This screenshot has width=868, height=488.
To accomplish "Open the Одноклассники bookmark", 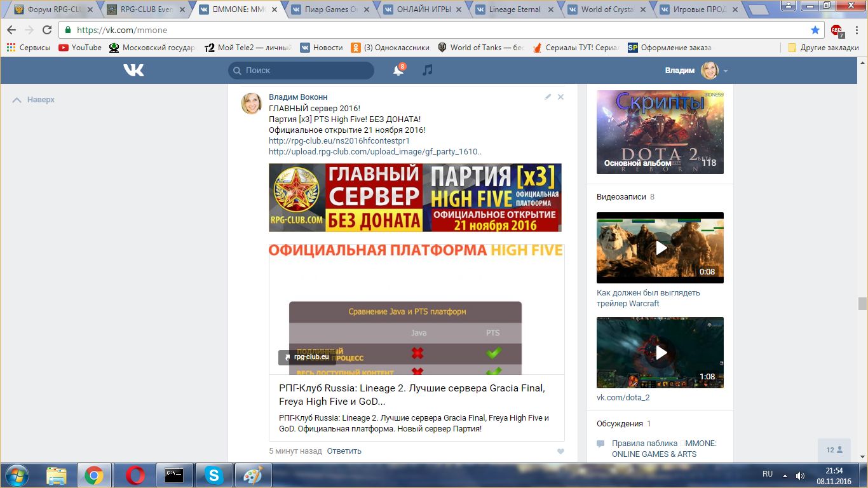I will point(390,48).
